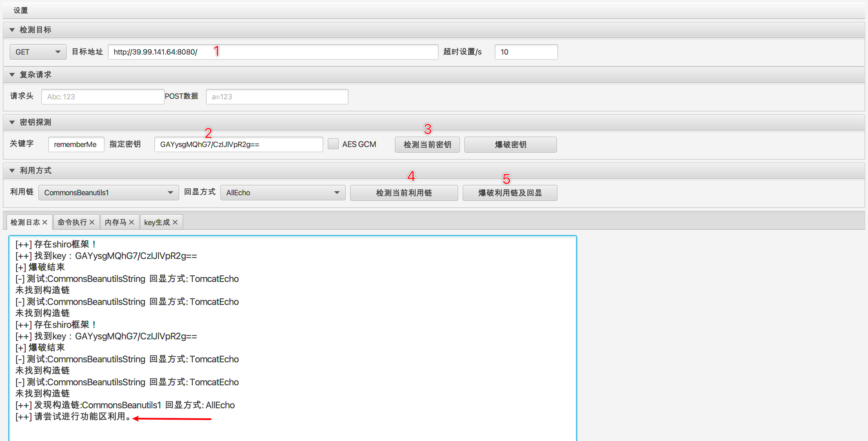Collapse the 利用方式 section triangle
The width and height of the screenshot is (868, 441).
pyautogui.click(x=12, y=171)
